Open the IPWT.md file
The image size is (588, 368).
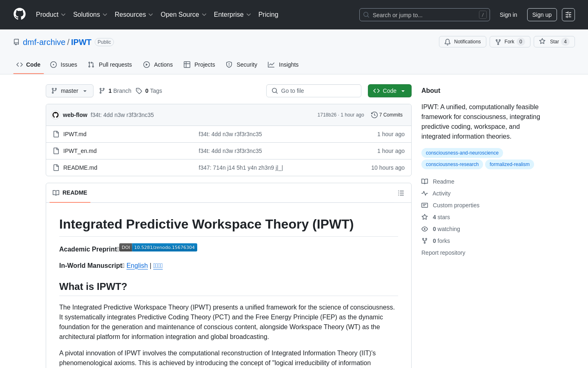coord(75,134)
